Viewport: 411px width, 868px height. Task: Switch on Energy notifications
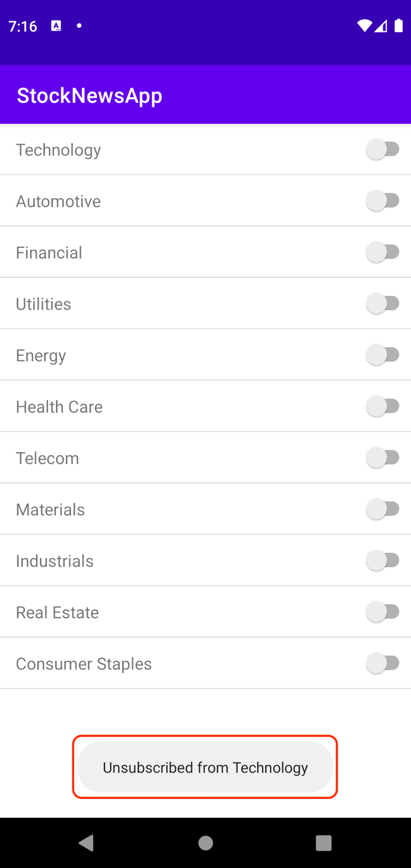[383, 355]
